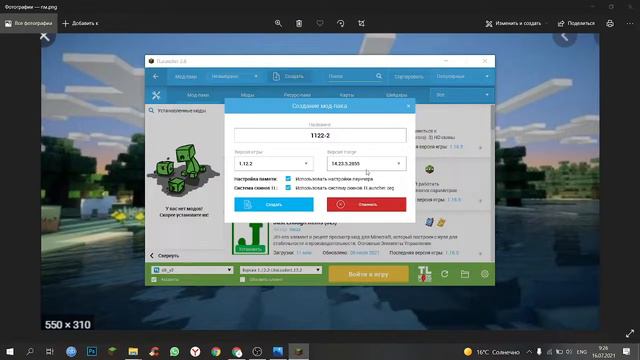Image resolution: width=640 pixels, height=360 pixels.
Task: Switch to Моды tab
Action: click(x=247, y=95)
